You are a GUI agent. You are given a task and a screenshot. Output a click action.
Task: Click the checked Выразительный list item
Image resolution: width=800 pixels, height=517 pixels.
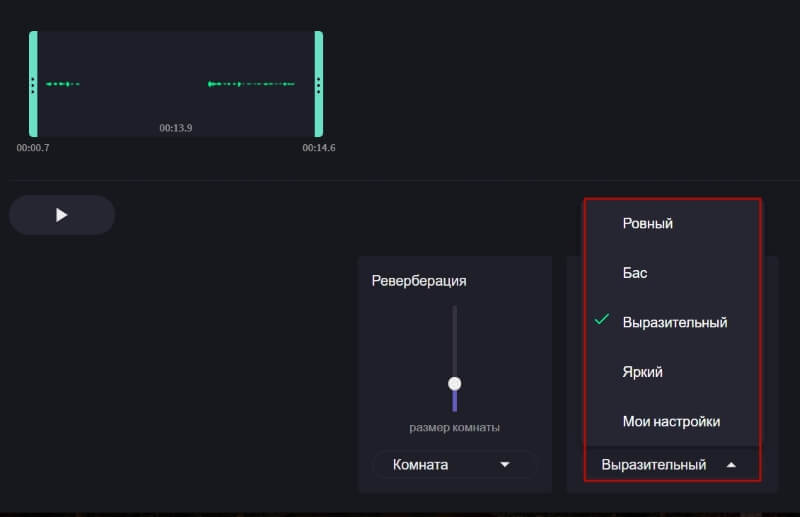[674, 322]
